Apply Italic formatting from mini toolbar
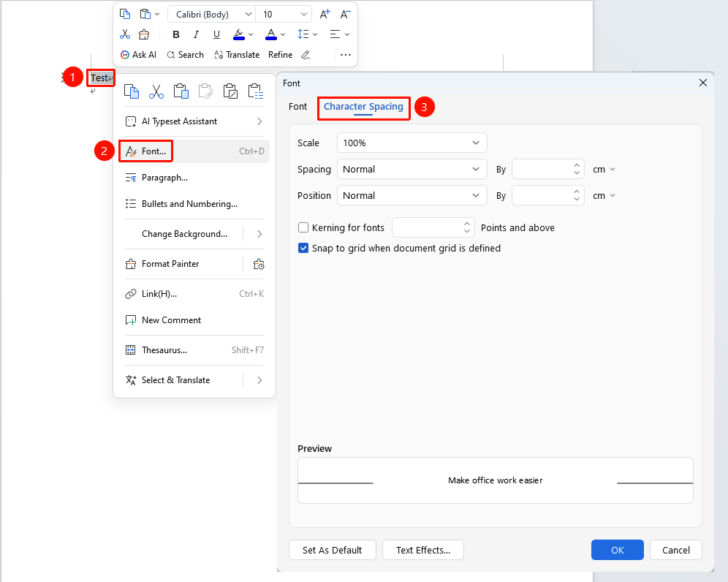Image resolution: width=728 pixels, height=582 pixels. click(196, 34)
